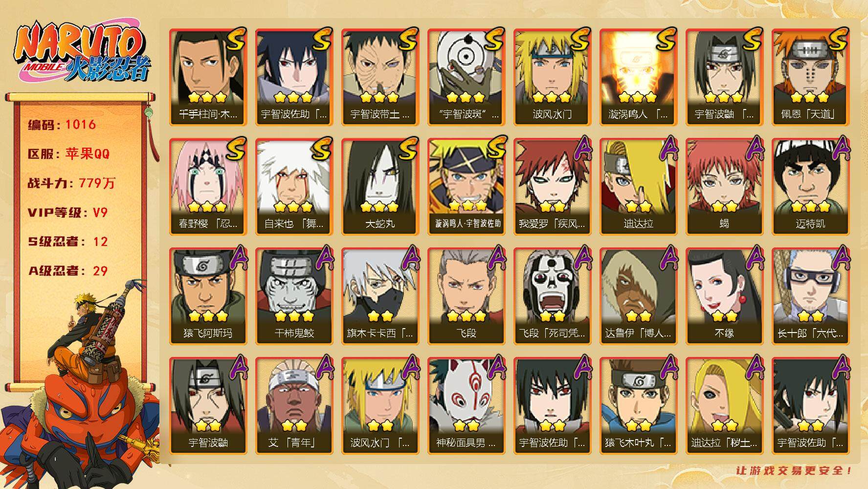Open the 猿飞阿斯玛 ninja card
The image size is (868, 489).
point(208,296)
